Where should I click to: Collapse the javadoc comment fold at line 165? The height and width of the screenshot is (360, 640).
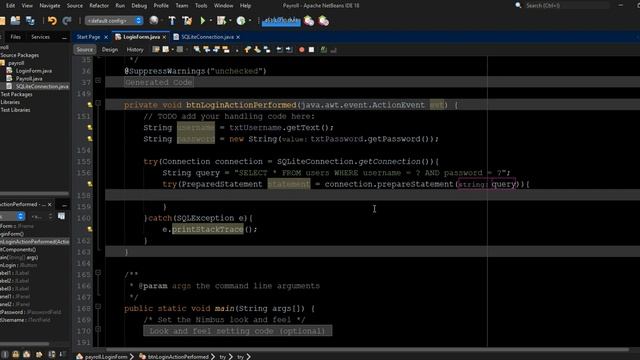[98, 272]
